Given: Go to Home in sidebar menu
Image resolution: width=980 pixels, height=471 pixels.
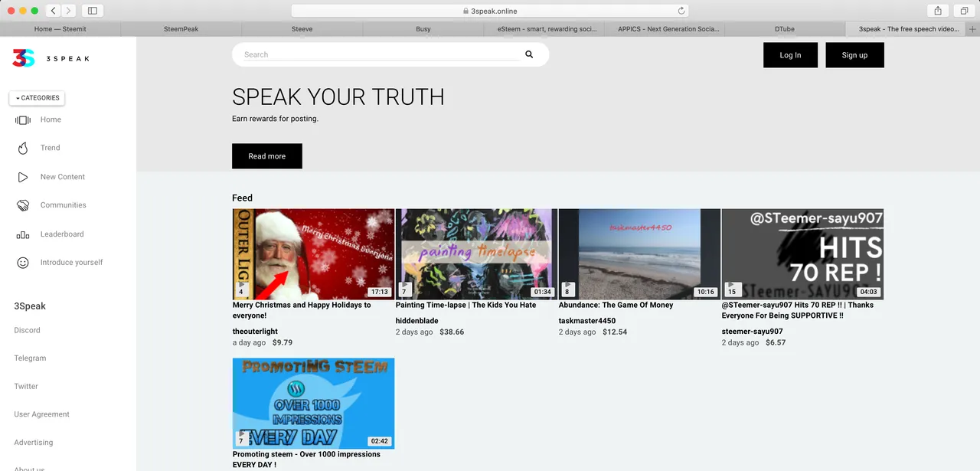Looking at the screenshot, I should coord(51,119).
